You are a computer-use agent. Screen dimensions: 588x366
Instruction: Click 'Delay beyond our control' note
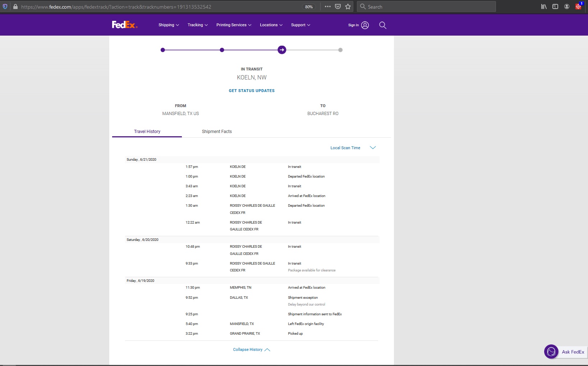tap(306, 305)
